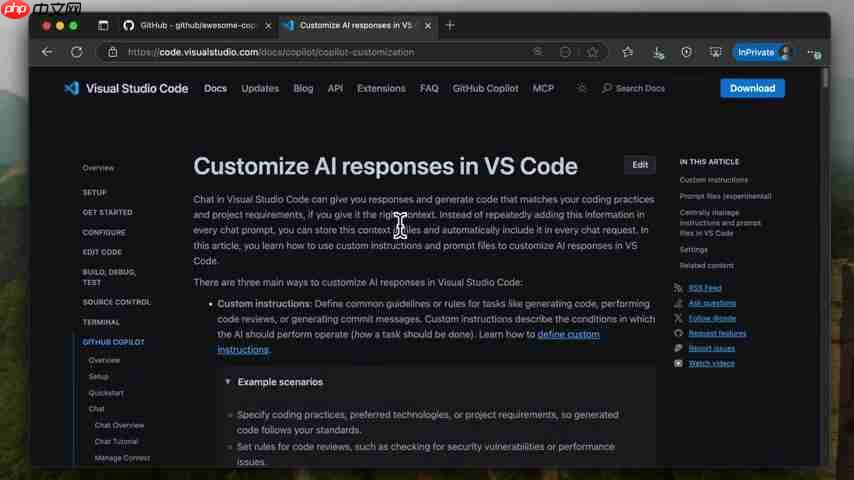The image size is (854, 480).
Task: Collapse the GITHUB COPILOT sidebar section
Action: [x=113, y=342]
